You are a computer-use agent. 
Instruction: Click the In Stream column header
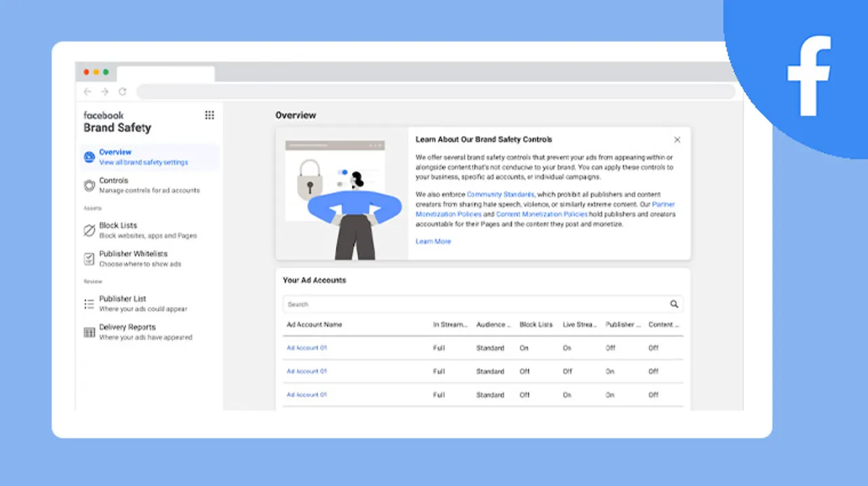[450, 325]
